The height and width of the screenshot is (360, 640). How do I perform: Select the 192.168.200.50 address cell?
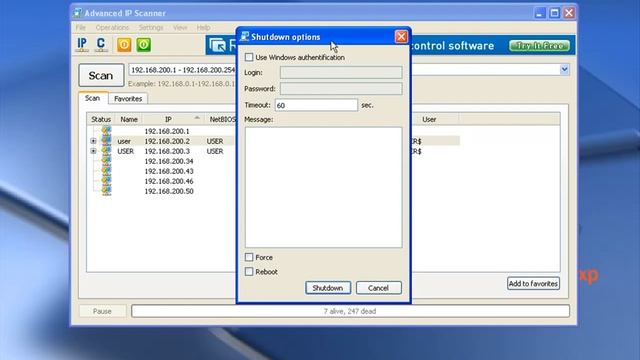click(x=169, y=191)
